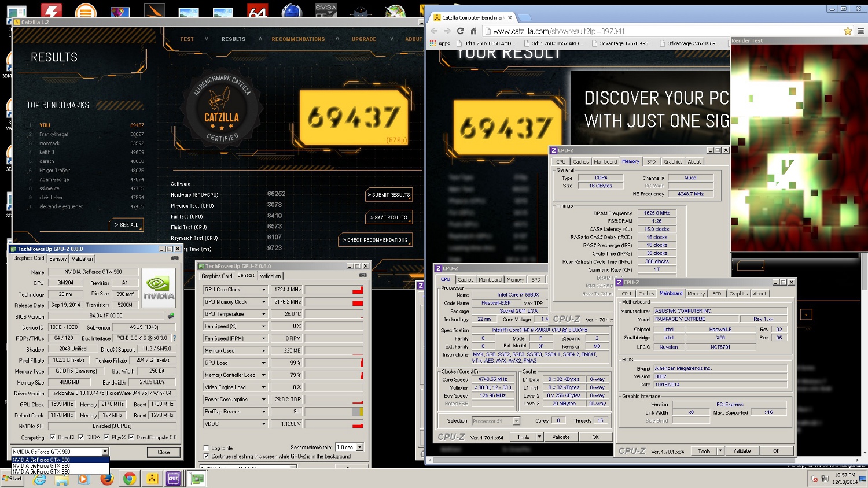Close the Catzilla Computer Benchmark tab
This screenshot has width=868, height=488.
pos(510,17)
